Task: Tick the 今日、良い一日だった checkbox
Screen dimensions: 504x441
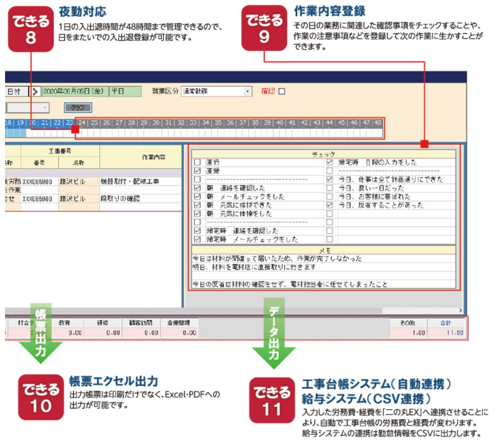Action: 330,188
